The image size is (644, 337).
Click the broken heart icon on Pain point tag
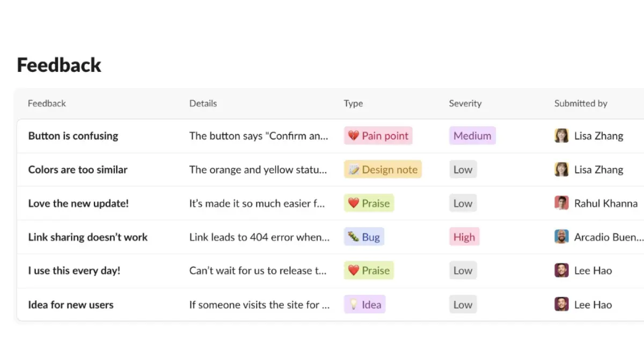click(x=354, y=136)
